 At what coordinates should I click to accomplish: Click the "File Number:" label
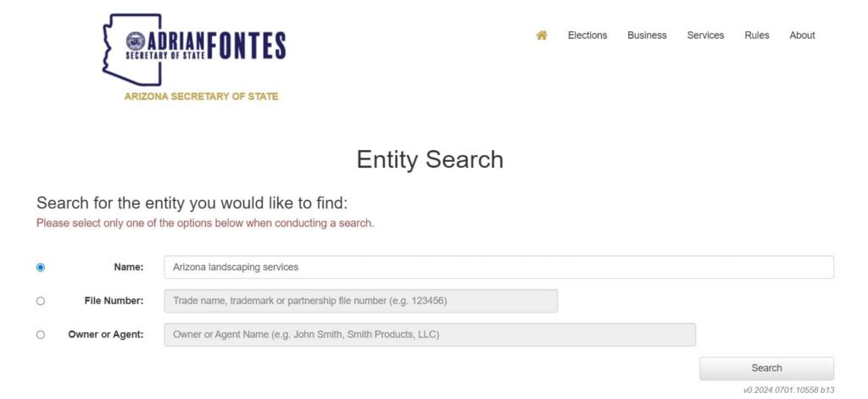(x=114, y=301)
